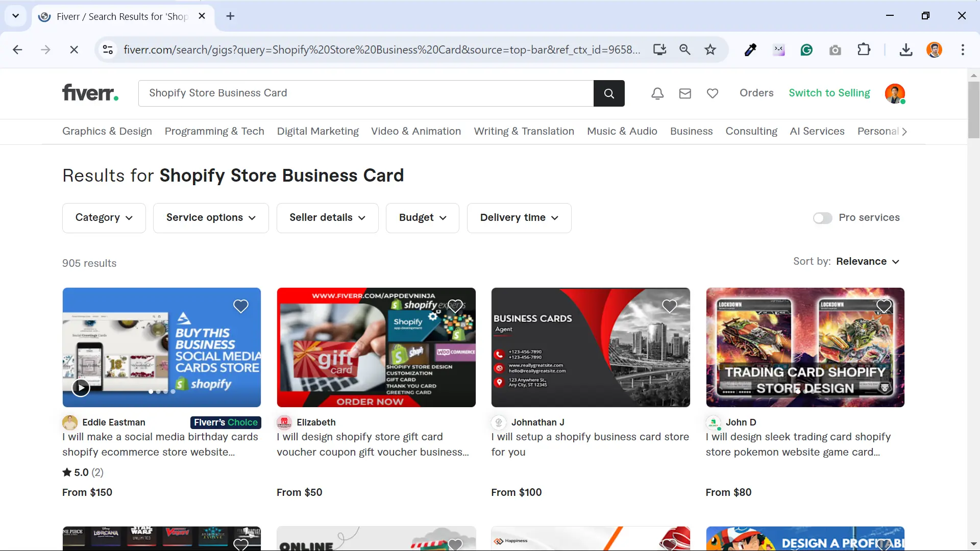Image resolution: width=980 pixels, height=551 pixels.
Task: Open seller profile John D
Action: point(741,422)
